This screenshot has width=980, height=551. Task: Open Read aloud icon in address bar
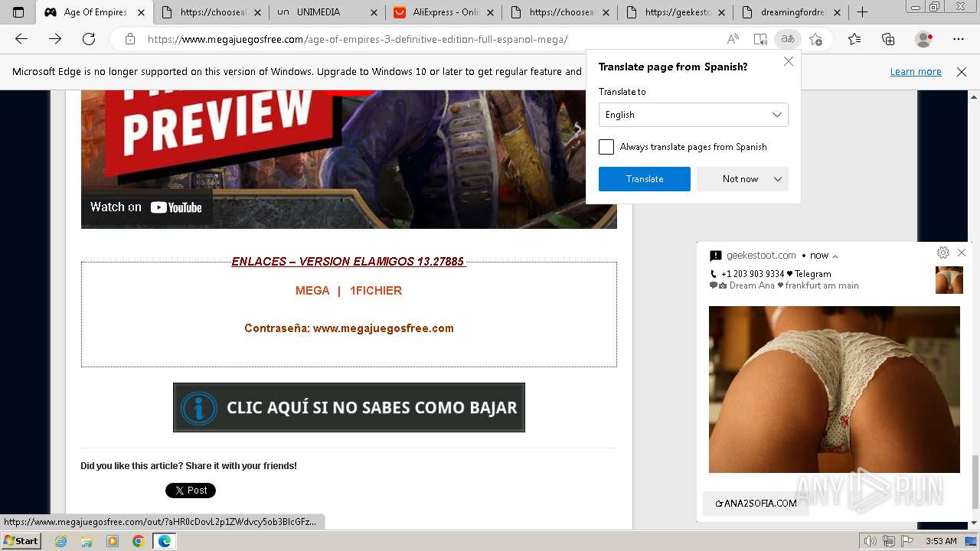coord(733,39)
